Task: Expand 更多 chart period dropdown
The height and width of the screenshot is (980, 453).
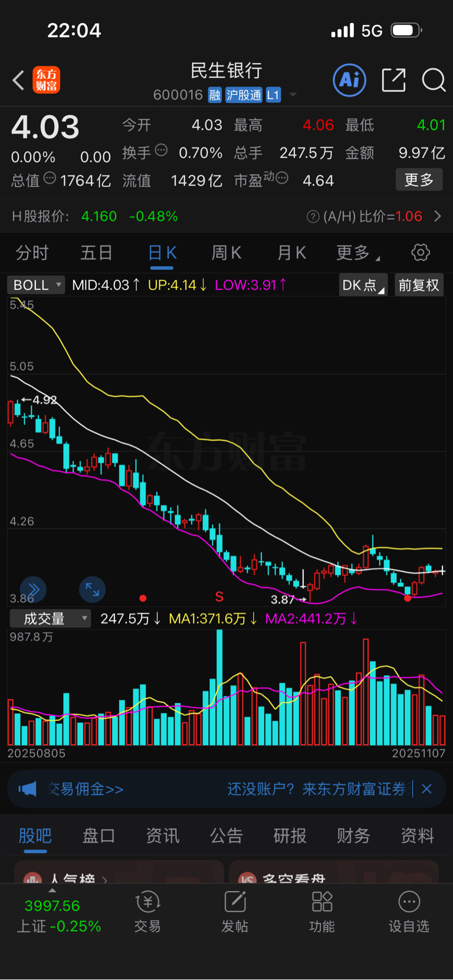Action: (x=358, y=253)
